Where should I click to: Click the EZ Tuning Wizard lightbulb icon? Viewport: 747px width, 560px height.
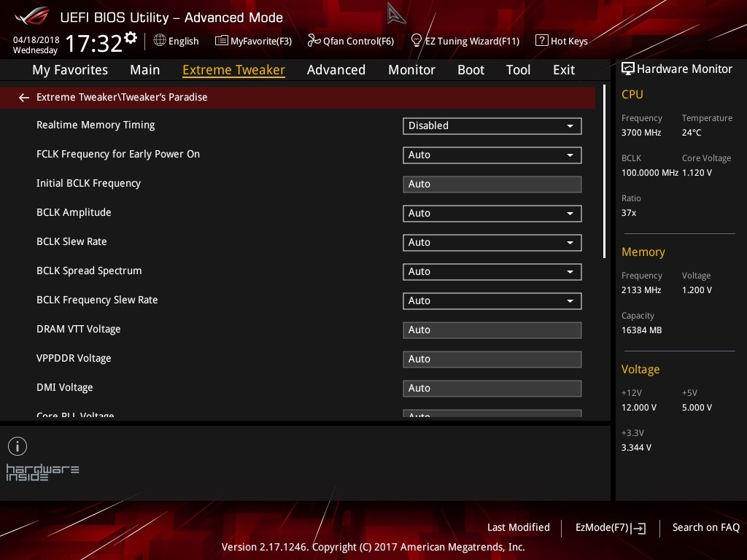[416, 41]
